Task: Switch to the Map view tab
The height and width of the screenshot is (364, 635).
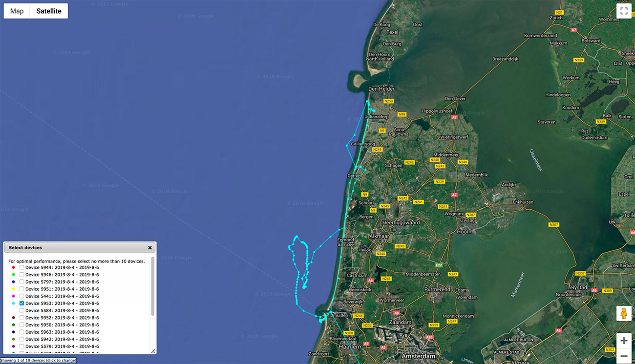Action: 17,11
